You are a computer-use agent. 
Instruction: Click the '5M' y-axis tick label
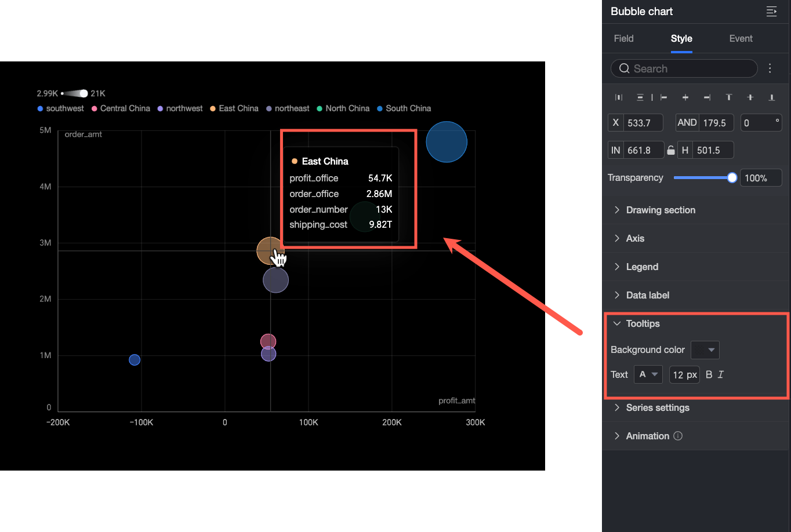click(45, 130)
